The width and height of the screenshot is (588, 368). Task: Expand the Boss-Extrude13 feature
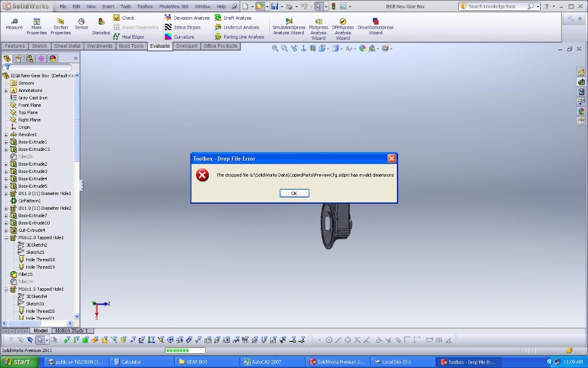point(6,150)
